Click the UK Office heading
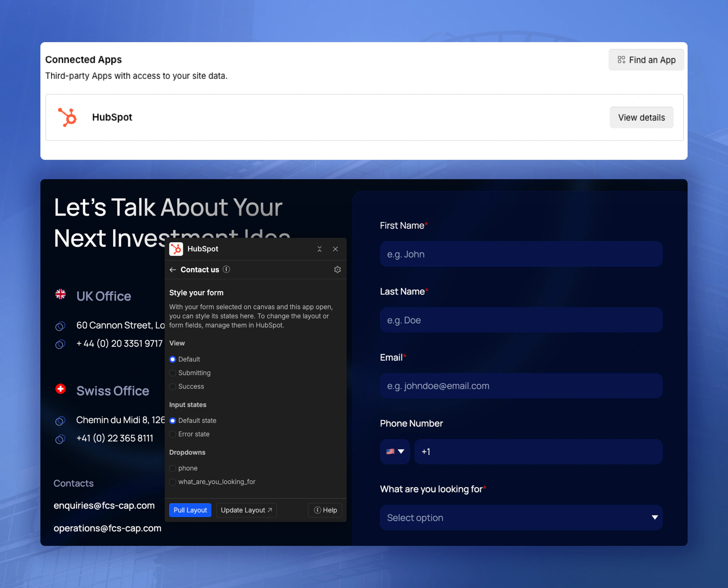728x588 pixels. (x=104, y=296)
